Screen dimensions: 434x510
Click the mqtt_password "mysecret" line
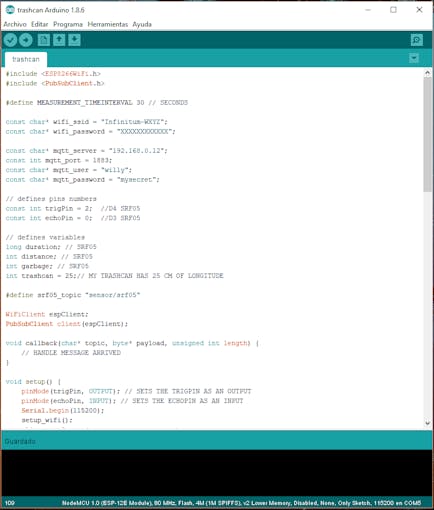tap(83, 180)
